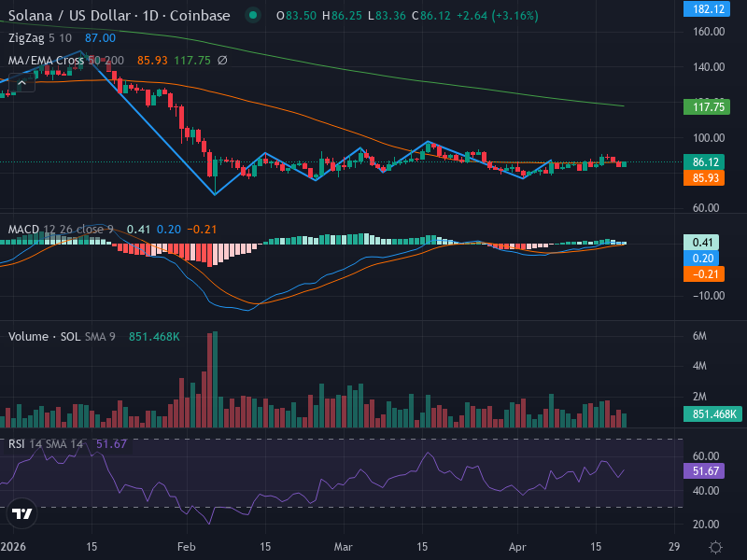Screen dimensions: 747x560
Task: Click the Mar date label on time axis
Action: coord(343,547)
